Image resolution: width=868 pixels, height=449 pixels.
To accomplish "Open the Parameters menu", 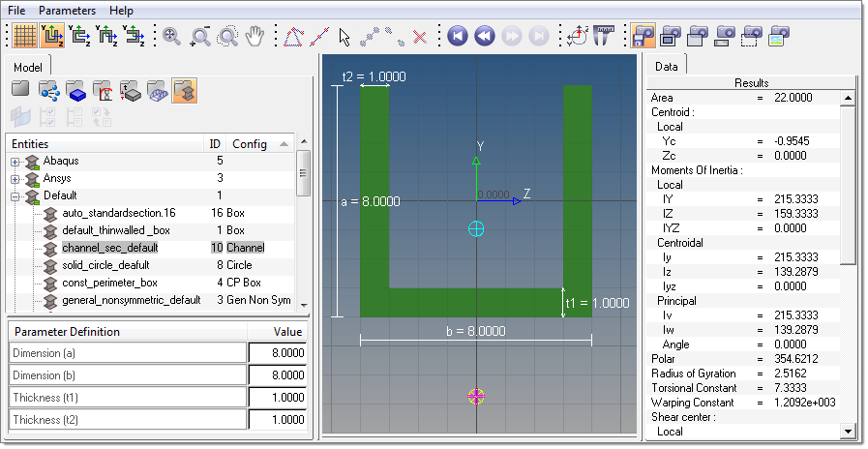I will pos(67,10).
